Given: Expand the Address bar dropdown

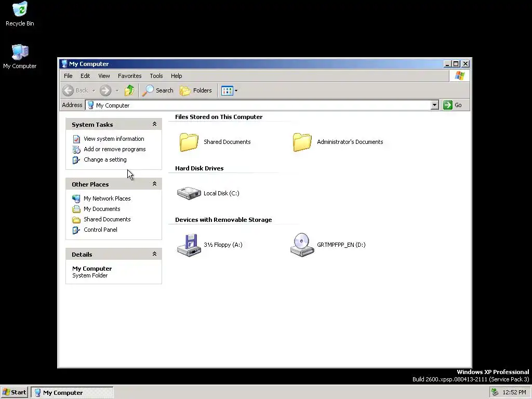Looking at the screenshot, I should pos(435,105).
